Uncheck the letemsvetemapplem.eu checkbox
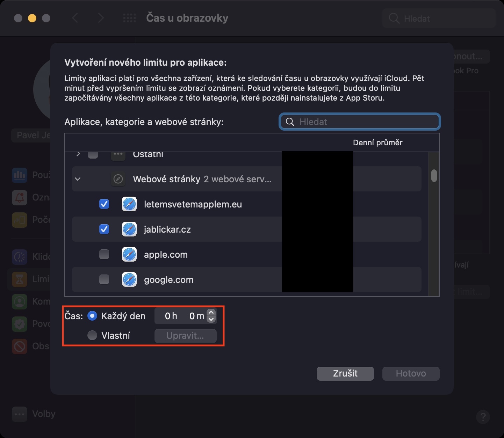This screenshot has height=438, width=504. [104, 204]
